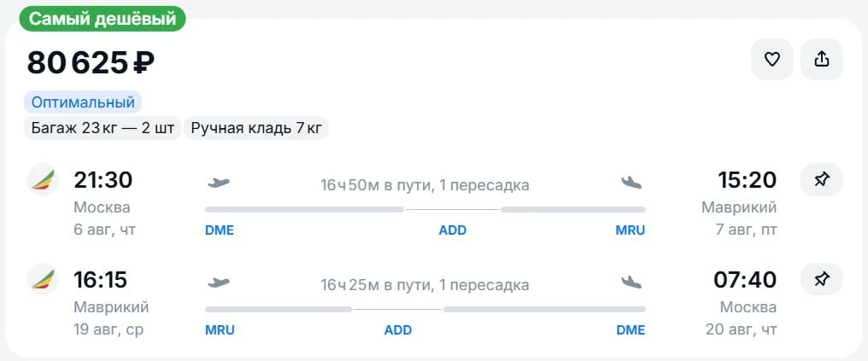This screenshot has width=868, height=361.
Task: Click takeoff plane icon on outbound flight
Action: pos(218,183)
